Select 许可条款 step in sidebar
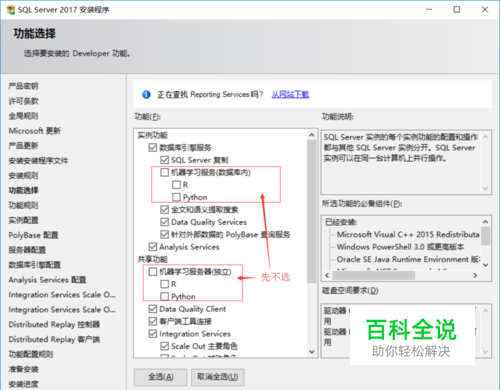 coord(23,101)
